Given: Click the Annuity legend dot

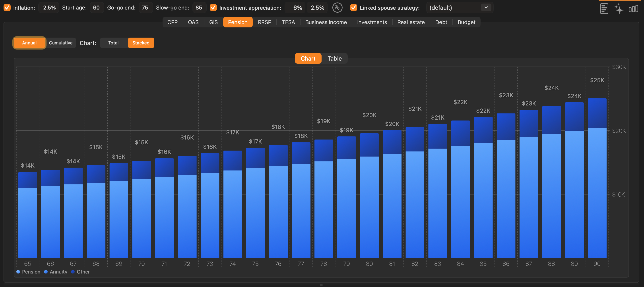Looking at the screenshot, I should (46, 272).
